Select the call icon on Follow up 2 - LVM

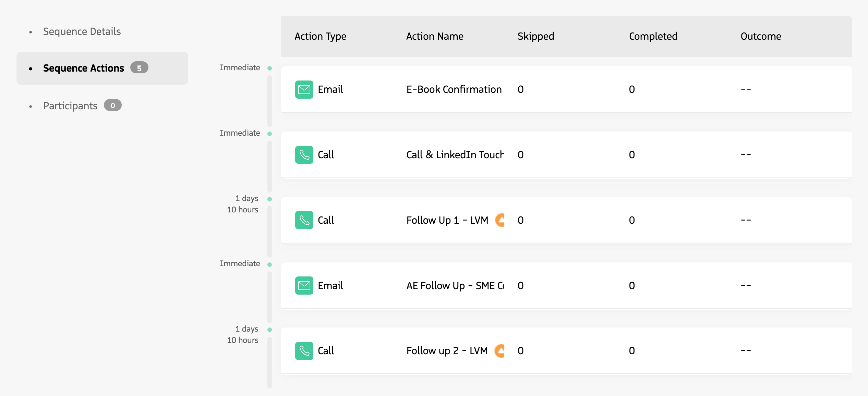pyautogui.click(x=304, y=351)
